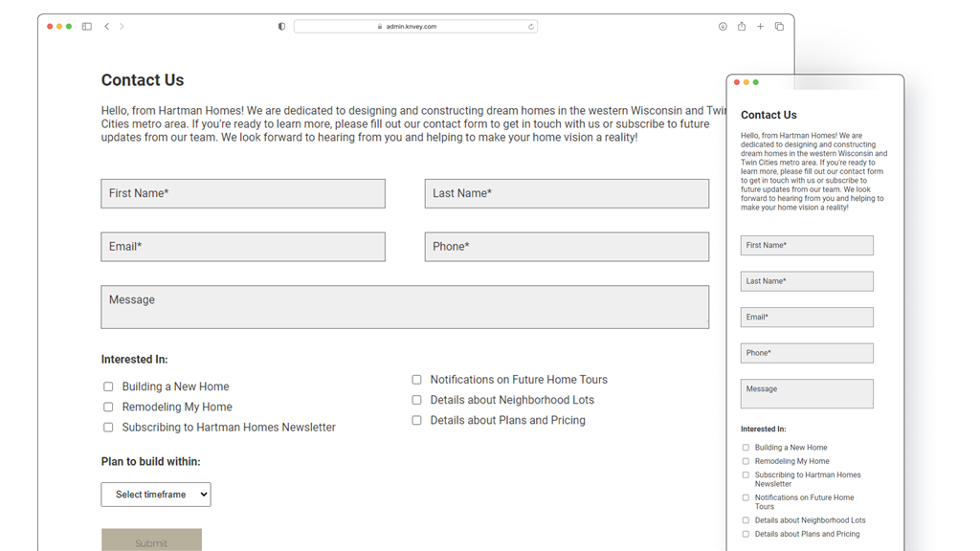980x551 pixels.
Task: Open the privacy shield icon beside address bar
Action: click(x=282, y=26)
